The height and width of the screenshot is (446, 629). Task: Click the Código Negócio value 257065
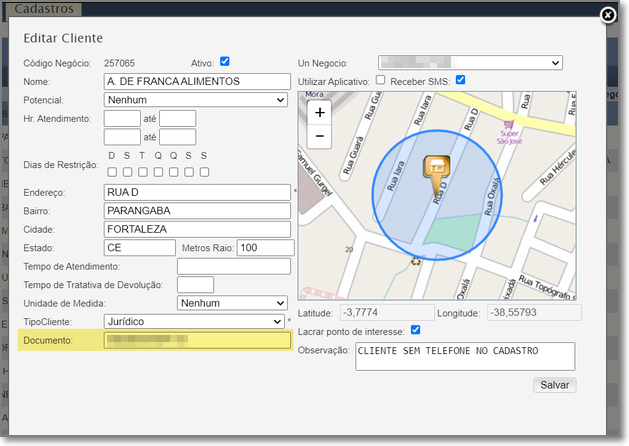(119, 63)
